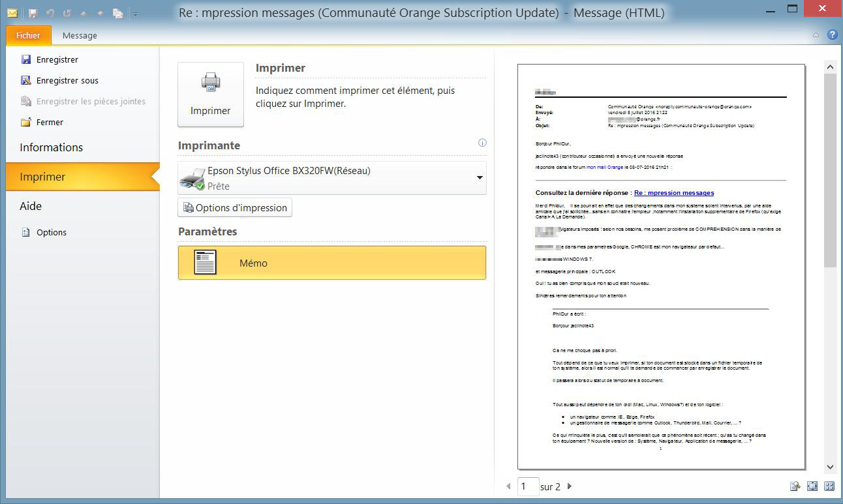Go to next preview page arrow
The width and height of the screenshot is (843, 504).
(x=570, y=486)
